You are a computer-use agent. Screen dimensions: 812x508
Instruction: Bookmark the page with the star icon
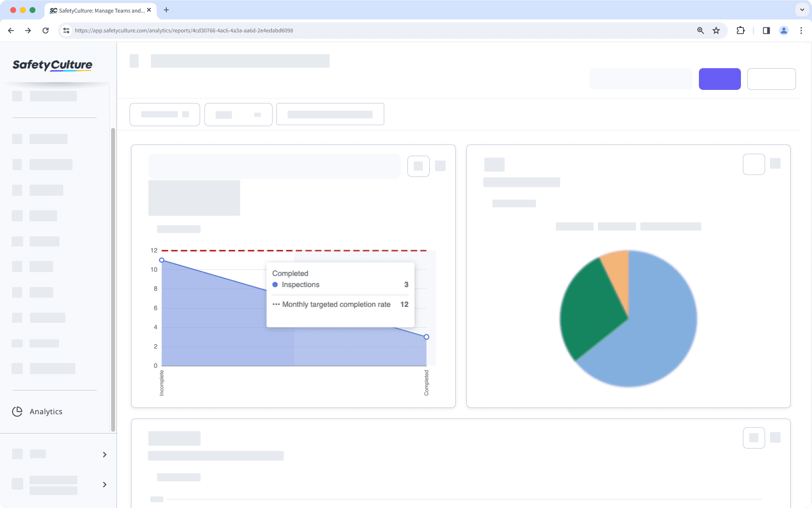pyautogui.click(x=716, y=30)
